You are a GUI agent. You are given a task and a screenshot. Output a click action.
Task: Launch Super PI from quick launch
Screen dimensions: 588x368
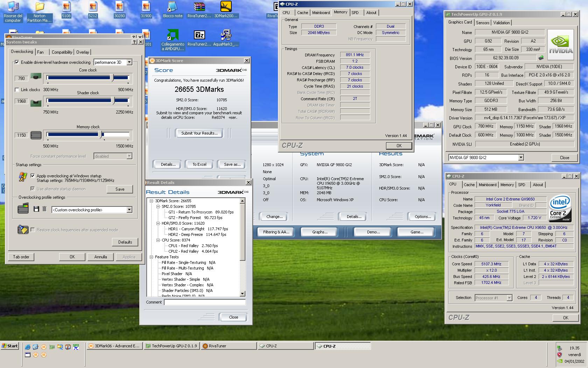(76, 347)
